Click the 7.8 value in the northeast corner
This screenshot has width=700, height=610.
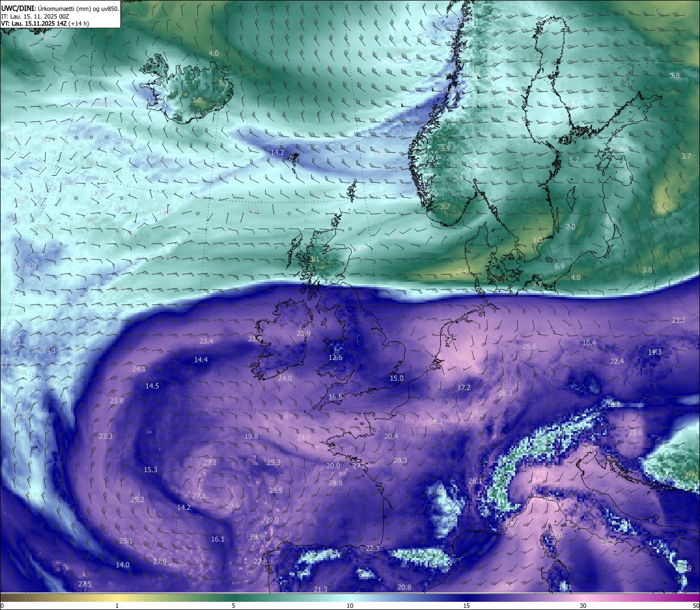point(675,75)
